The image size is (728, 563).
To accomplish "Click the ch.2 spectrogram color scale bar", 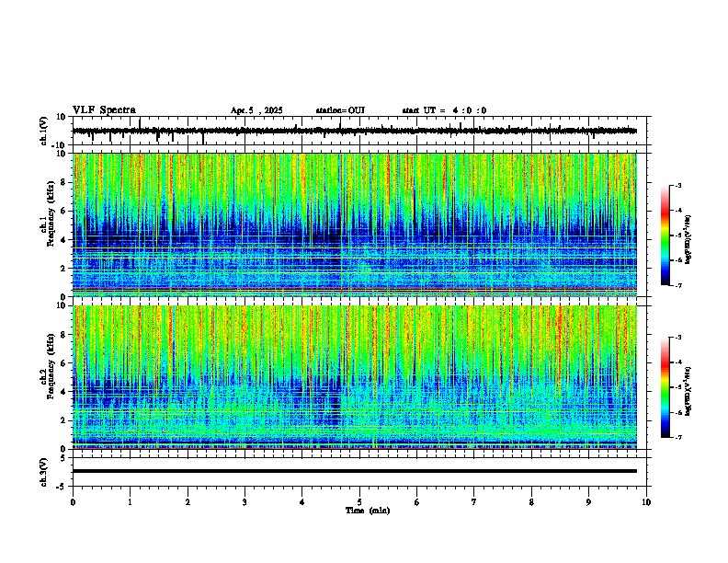I will (x=665, y=387).
